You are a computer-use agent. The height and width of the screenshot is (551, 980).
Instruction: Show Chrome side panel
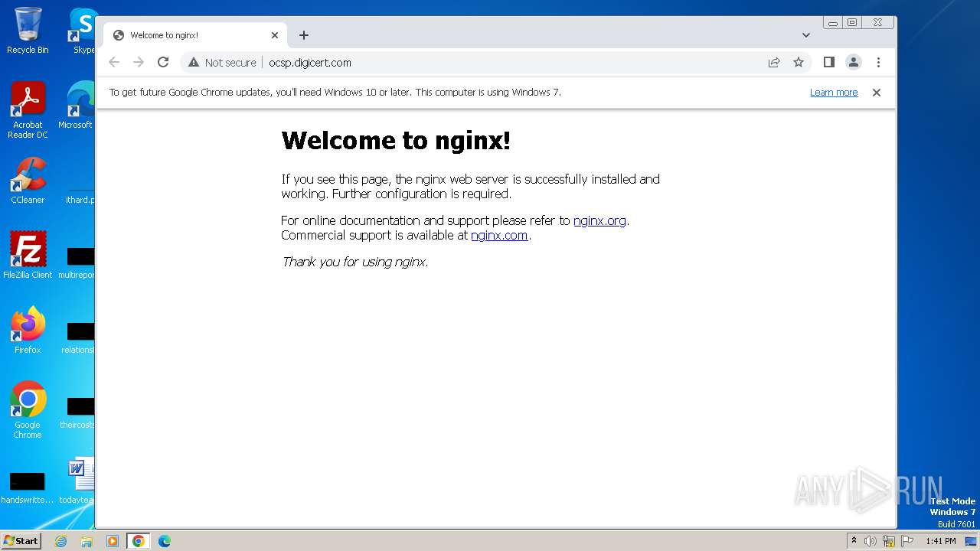[828, 62]
